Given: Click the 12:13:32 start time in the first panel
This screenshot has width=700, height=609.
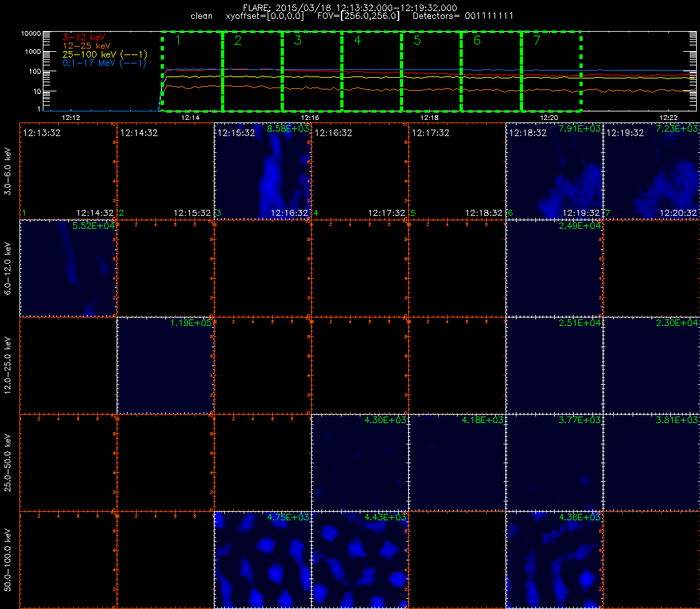Looking at the screenshot, I should (41, 133).
